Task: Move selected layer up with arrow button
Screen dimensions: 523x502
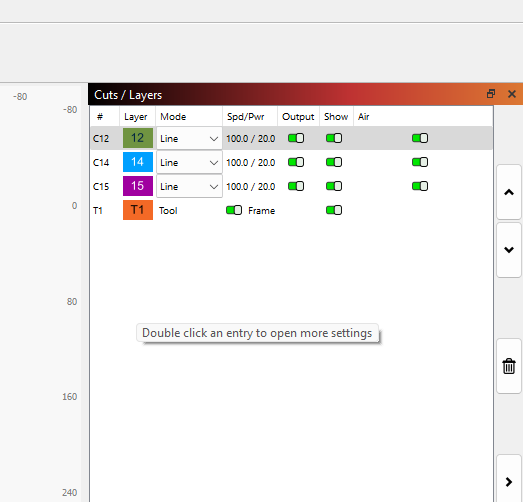Action: pos(509,192)
